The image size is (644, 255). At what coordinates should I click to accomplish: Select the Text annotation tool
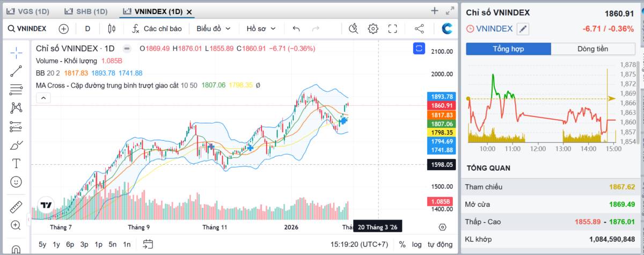coord(16,163)
